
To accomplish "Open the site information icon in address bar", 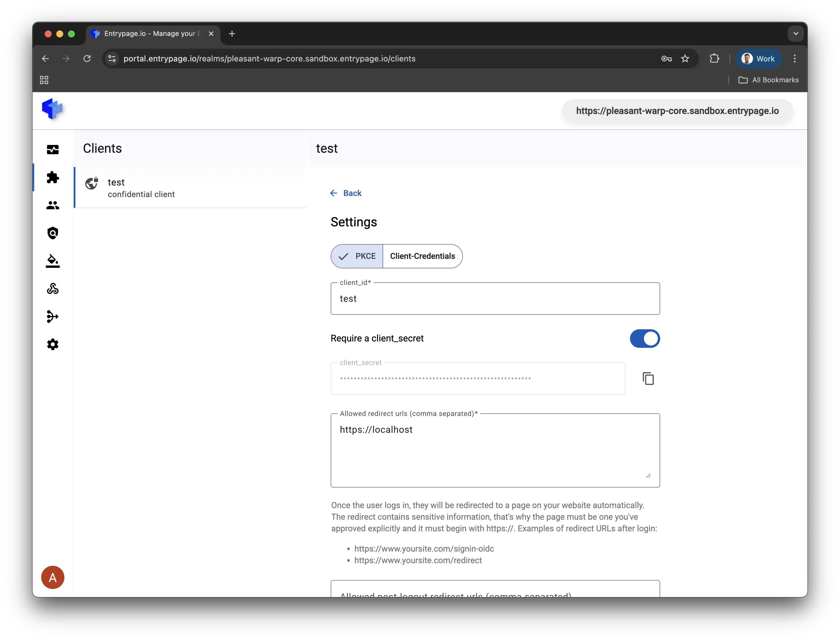I will pyautogui.click(x=112, y=59).
